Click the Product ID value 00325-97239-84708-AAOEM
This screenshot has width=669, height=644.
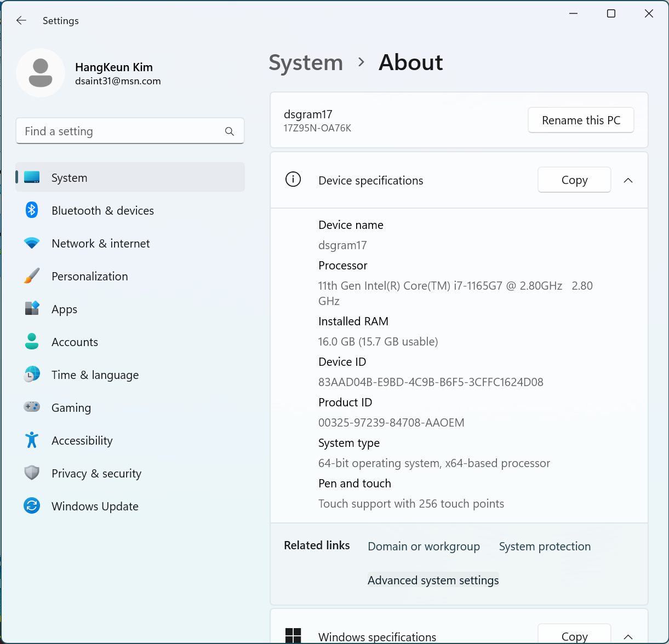pos(391,423)
